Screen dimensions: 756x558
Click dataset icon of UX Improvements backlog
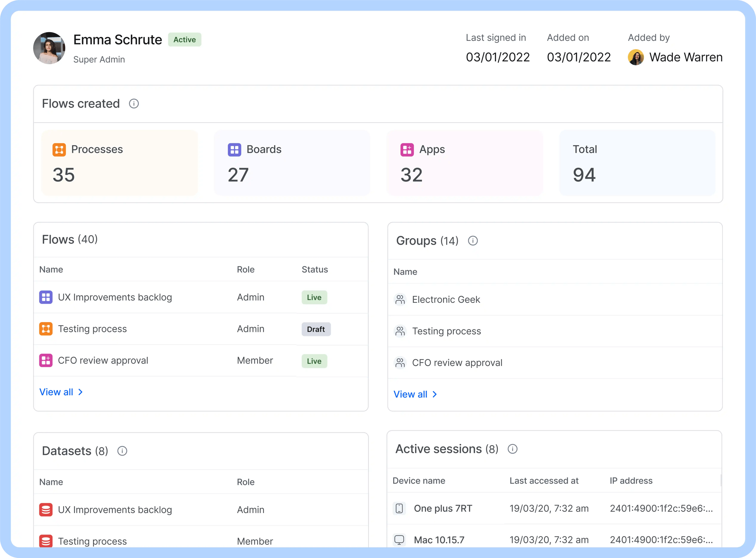(x=46, y=510)
